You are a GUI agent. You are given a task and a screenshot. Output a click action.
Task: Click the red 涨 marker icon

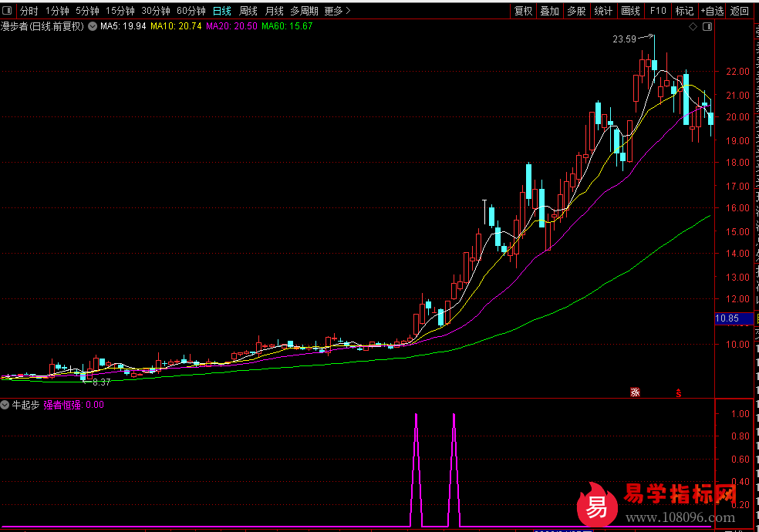(635, 392)
